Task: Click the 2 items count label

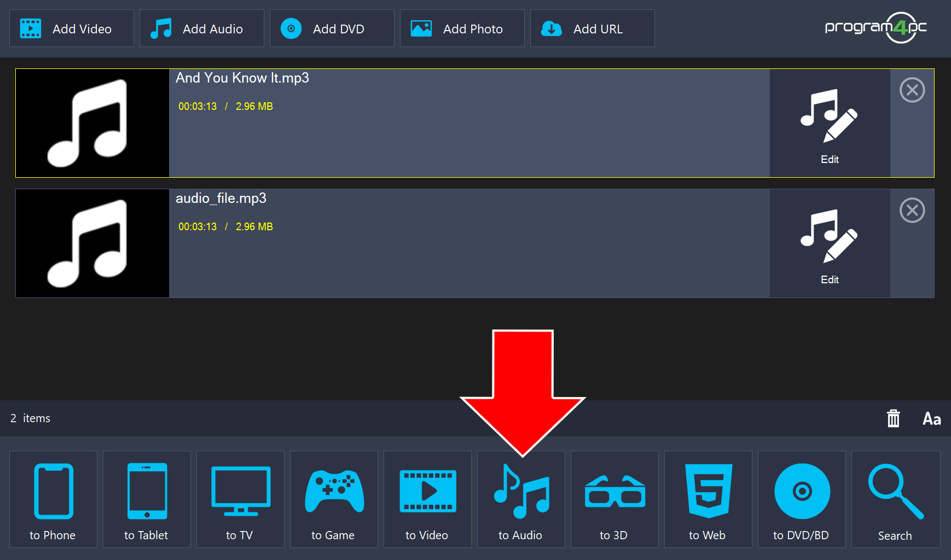Action: pos(30,418)
